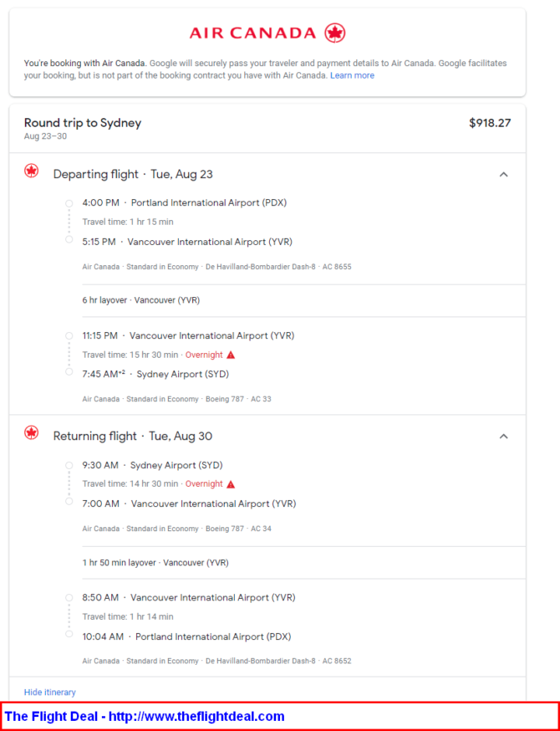Click the "You're booking with Air Canada" notice
The height and width of the screenshot is (731, 560).
pyautogui.click(x=265, y=69)
